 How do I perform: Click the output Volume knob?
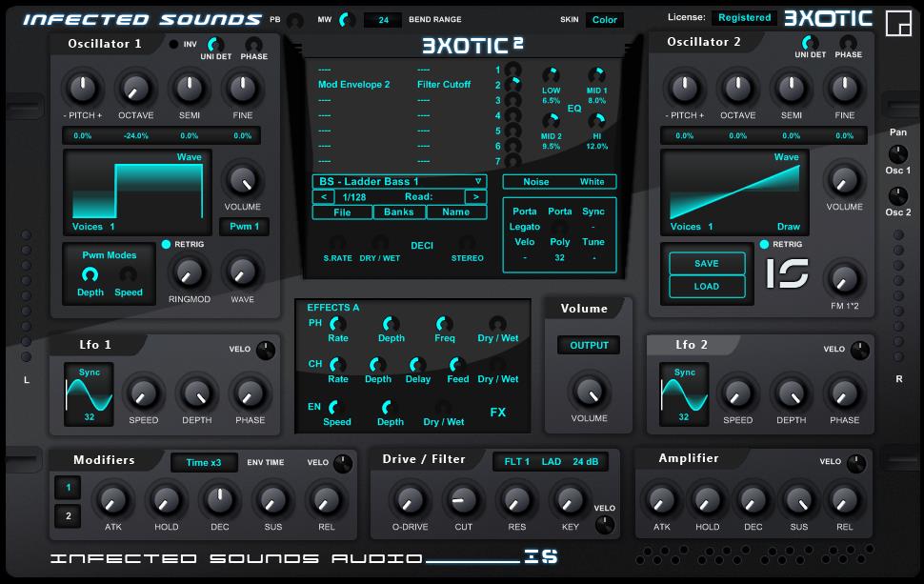point(589,392)
